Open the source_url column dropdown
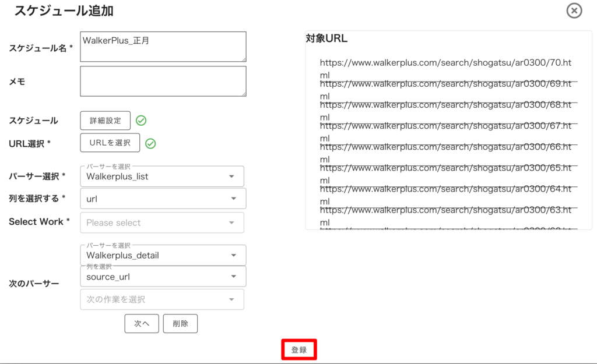Image resolution: width=597 pixels, height=364 pixels. pos(163,277)
